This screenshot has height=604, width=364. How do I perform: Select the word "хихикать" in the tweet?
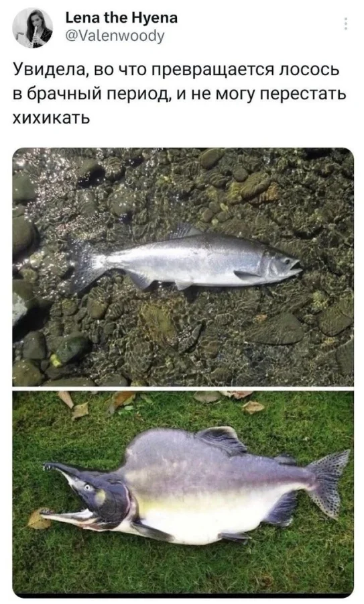(52, 117)
